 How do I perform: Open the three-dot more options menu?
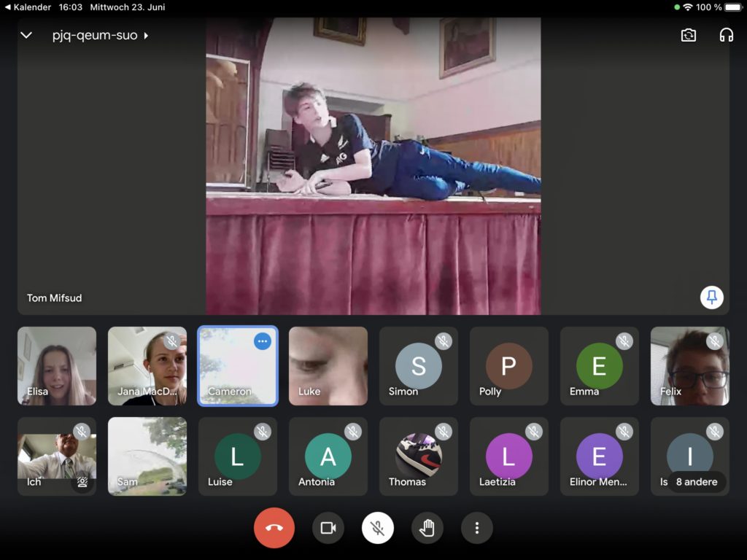[477, 528]
